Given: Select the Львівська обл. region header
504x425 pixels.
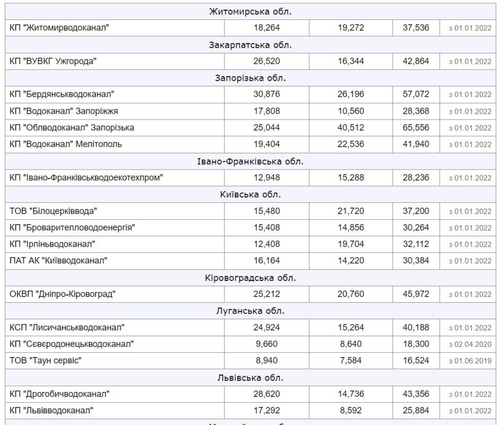Looking at the screenshot, I should click(251, 377).
